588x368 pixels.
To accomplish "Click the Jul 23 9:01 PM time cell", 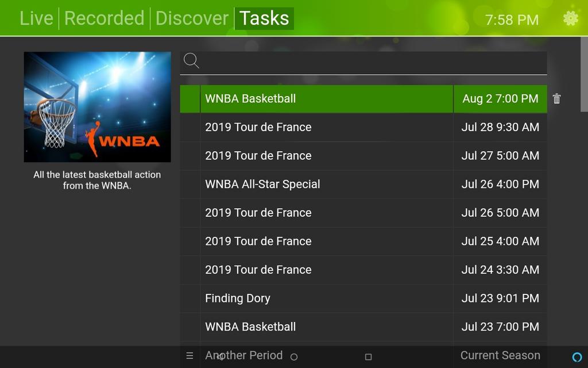I will coord(500,298).
